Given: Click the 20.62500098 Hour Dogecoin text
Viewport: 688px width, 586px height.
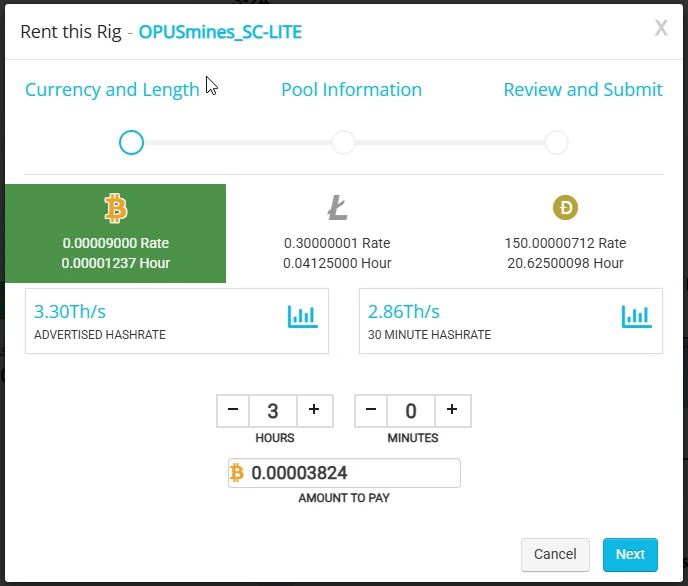Looking at the screenshot, I should [565, 263].
